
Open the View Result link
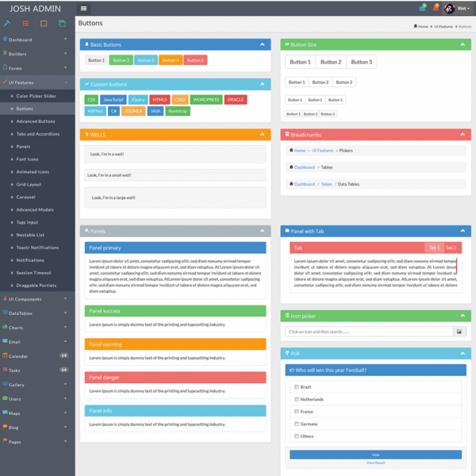[x=375, y=463]
